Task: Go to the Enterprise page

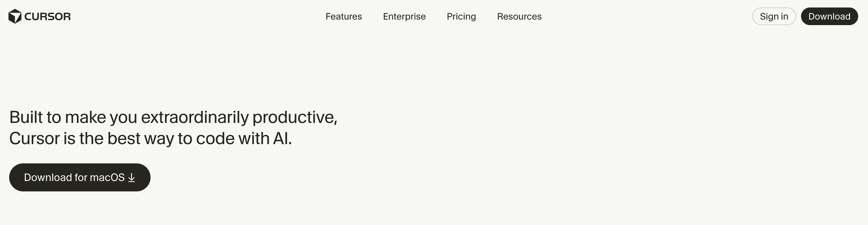Action: pyautogui.click(x=404, y=17)
